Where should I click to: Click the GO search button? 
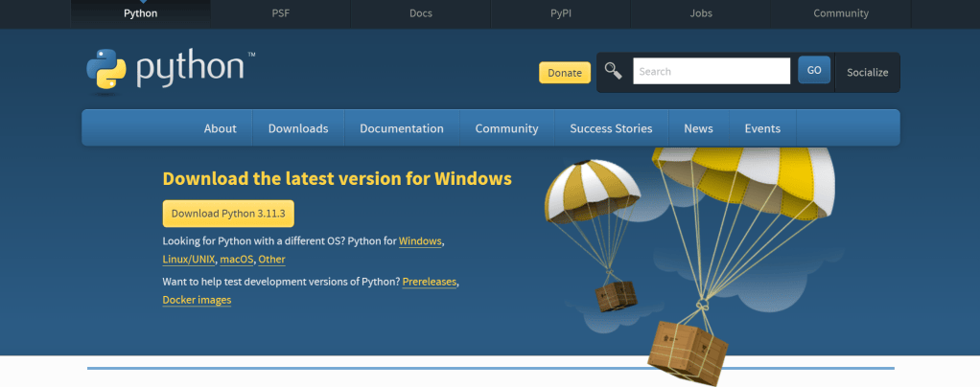[814, 71]
